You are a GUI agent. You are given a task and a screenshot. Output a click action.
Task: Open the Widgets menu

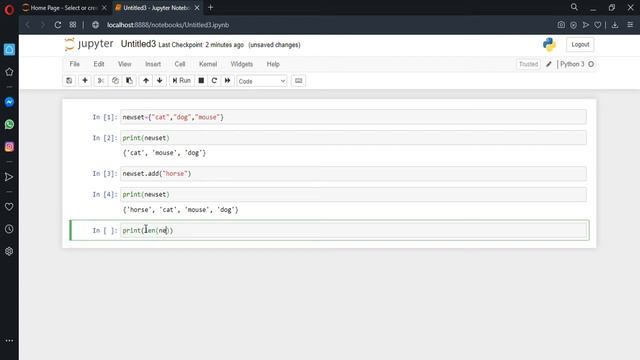pos(242,64)
